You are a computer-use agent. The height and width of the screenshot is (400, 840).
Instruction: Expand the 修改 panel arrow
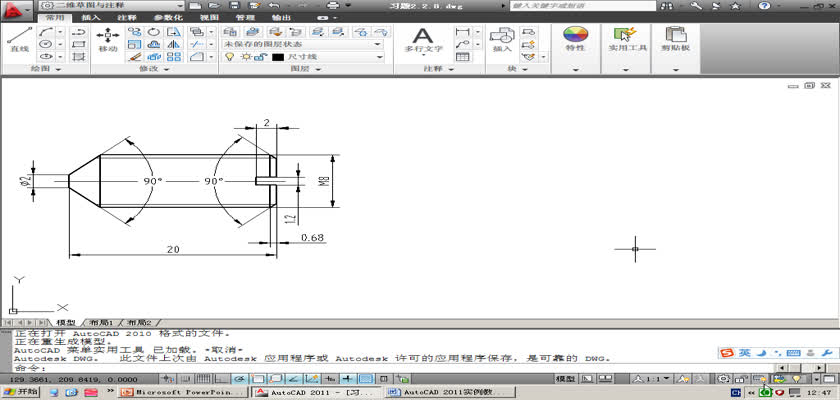167,69
